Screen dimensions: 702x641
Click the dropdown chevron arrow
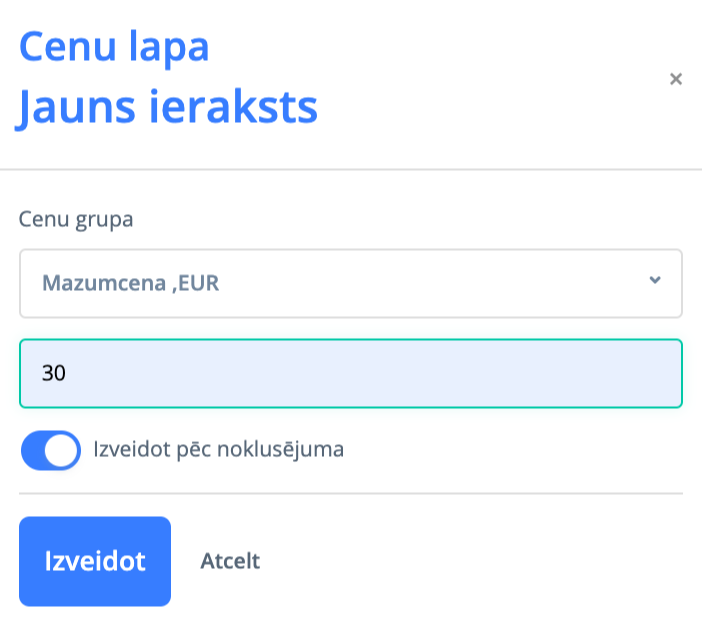tap(655, 281)
